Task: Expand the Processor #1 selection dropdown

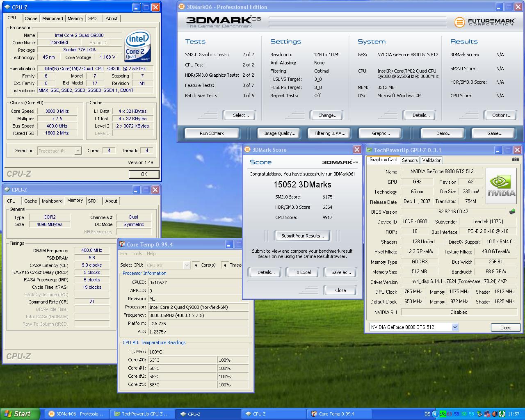Action: click(x=78, y=151)
